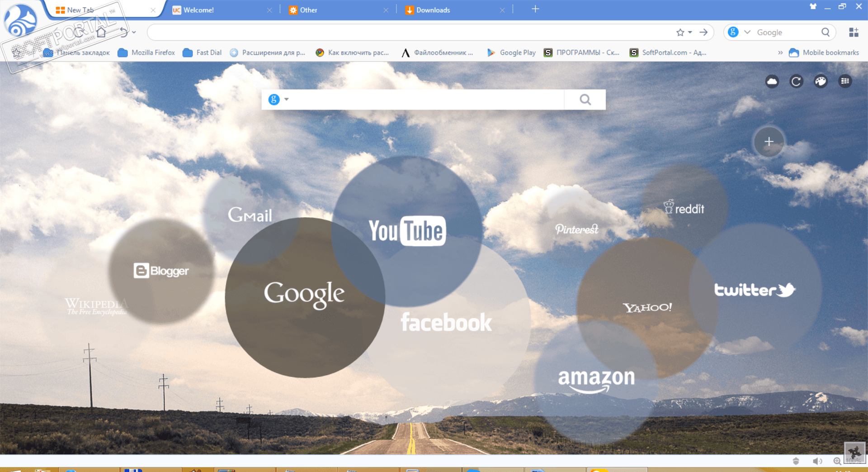Viewport: 868px width, 472px height.
Task: Open the UC Browser logo menu
Action: (x=20, y=20)
